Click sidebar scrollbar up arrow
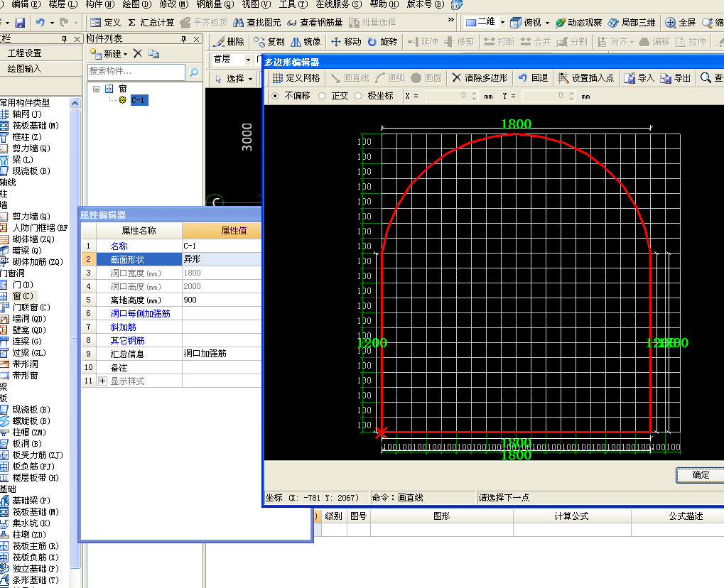The width and height of the screenshot is (724, 588). [75, 103]
